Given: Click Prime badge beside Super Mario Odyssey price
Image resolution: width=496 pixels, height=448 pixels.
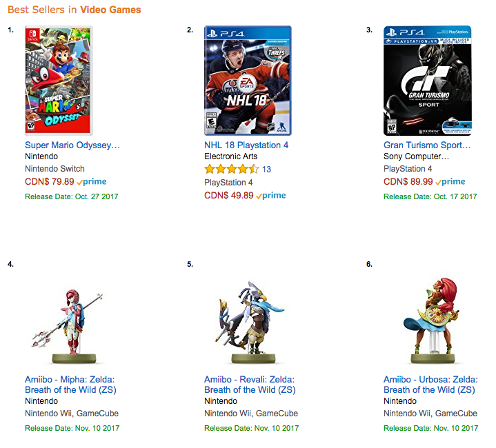Looking at the screenshot, I should pyautogui.click(x=92, y=182).
